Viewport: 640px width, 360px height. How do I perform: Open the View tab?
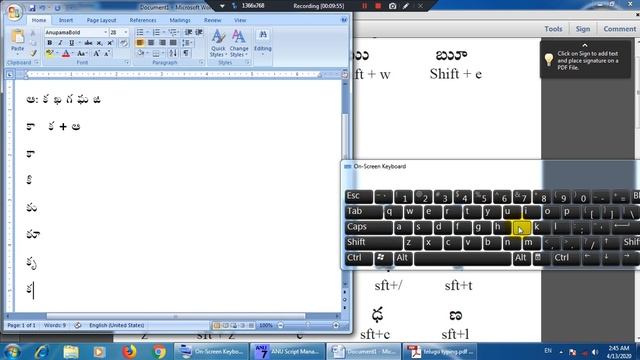point(240,20)
